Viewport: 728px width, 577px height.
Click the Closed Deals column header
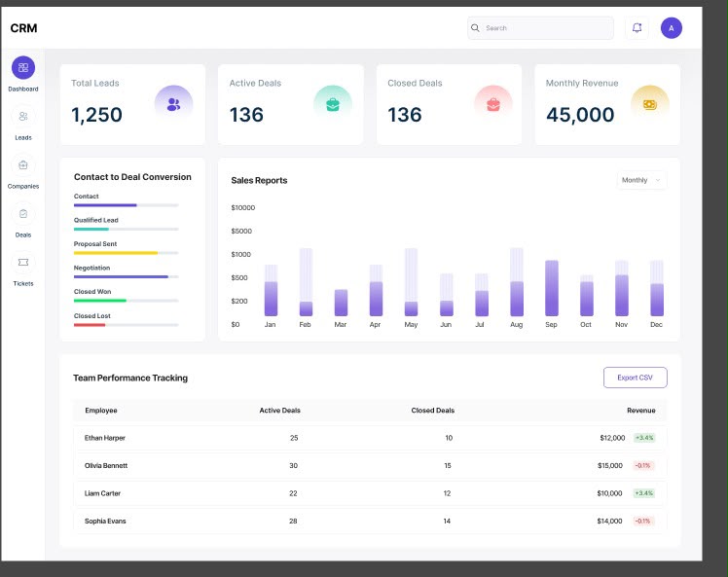pyautogui.click(x=433, y=411)
